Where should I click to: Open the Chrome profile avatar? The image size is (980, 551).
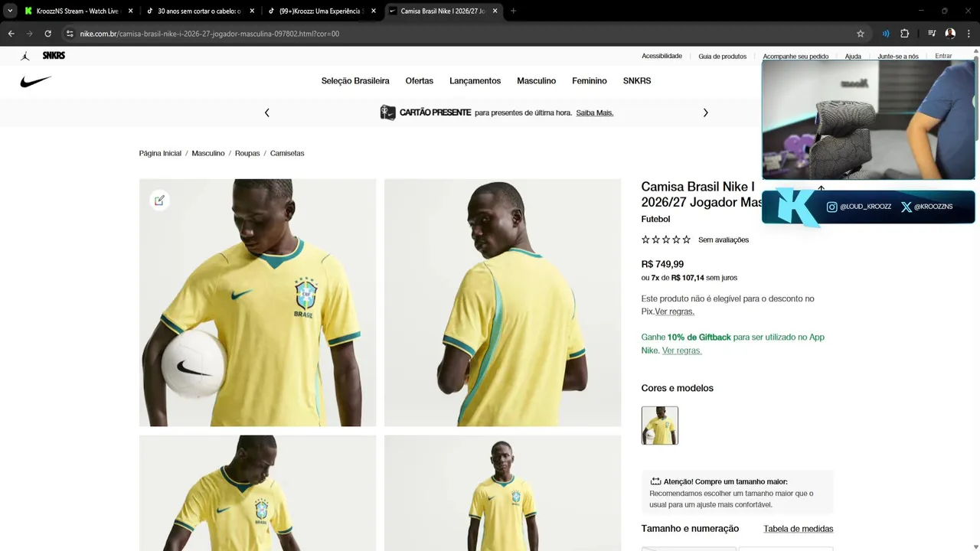coord(950,34)
